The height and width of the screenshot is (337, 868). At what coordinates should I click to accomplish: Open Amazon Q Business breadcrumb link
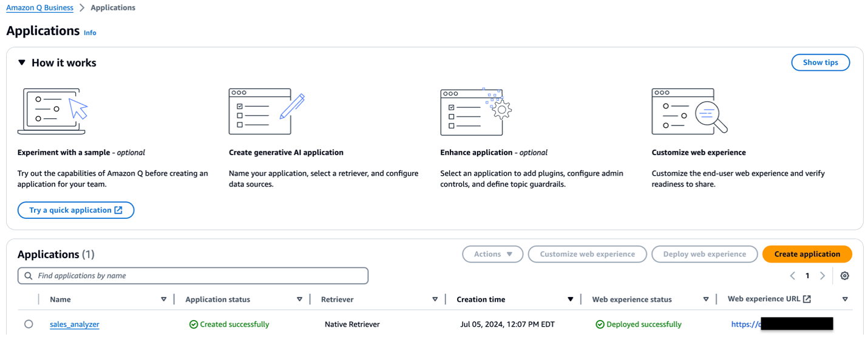tap(39, 8)
